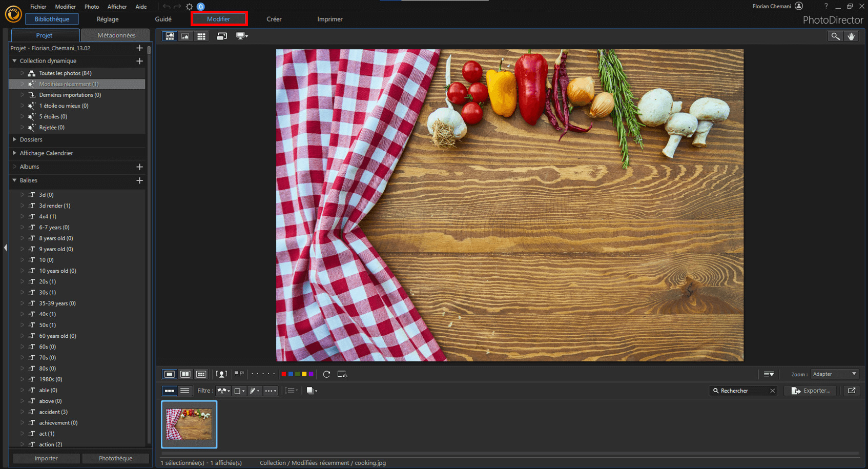Switch to grid browser view icon
The height and width of the screenshot is (469, 868).
tap(201, 36)
